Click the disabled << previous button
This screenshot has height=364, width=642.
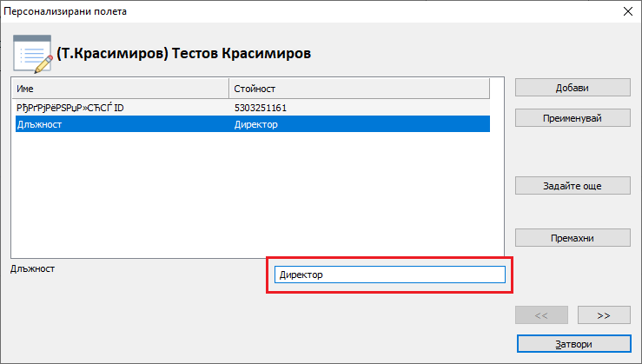click(x=541, y=314)
